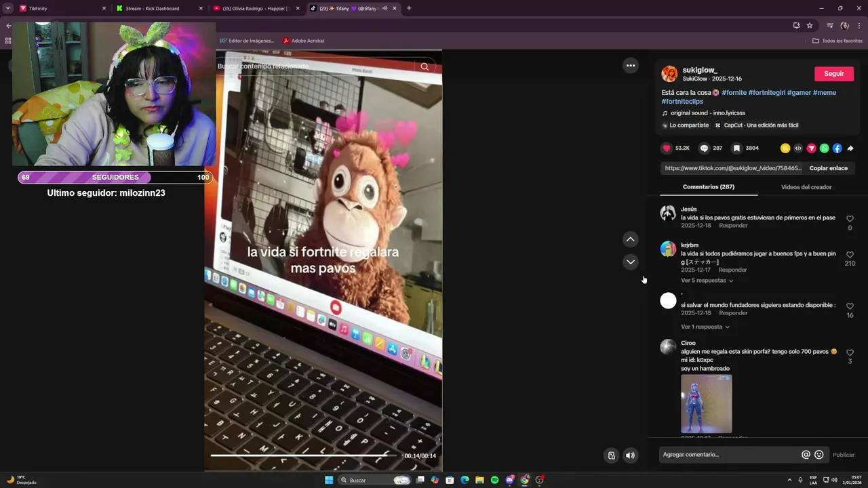
Task: Click the share arrow icon
Action: [x=850, y=148]
